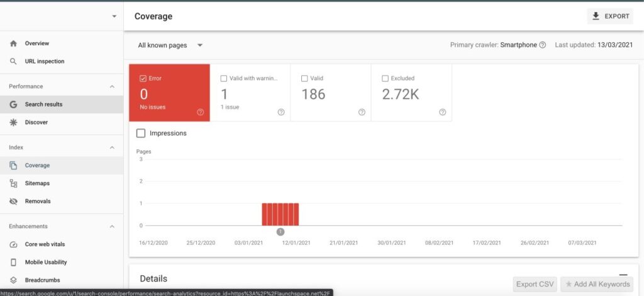Check the Impressions checkbox

tap(141, 134)
